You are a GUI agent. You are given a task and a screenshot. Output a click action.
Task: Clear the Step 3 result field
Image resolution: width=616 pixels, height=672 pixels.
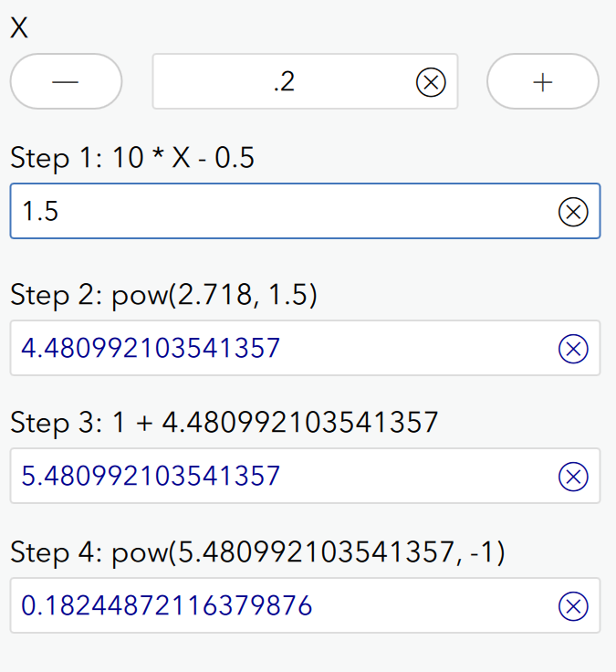click(x=572, y=477)
